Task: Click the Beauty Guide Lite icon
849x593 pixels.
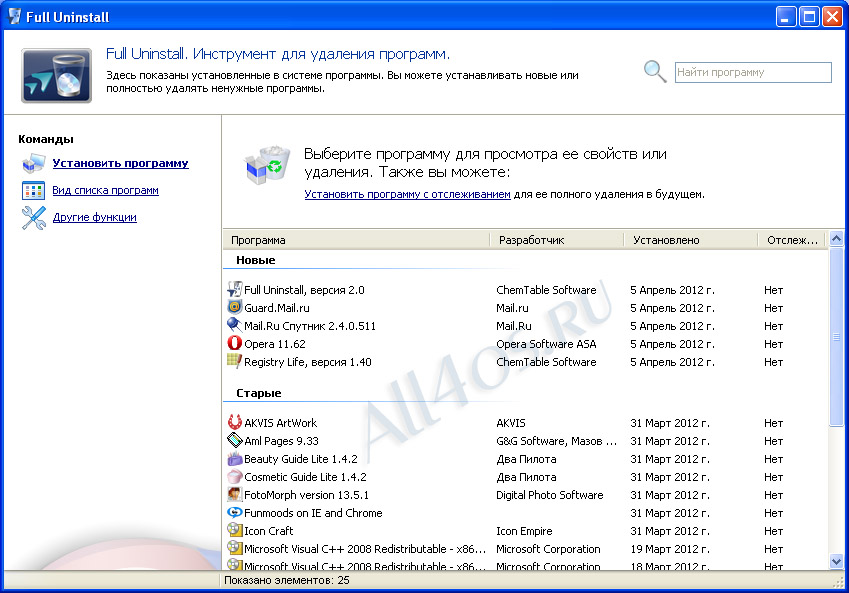Action: pyautogui.click(x=234, y=459)
